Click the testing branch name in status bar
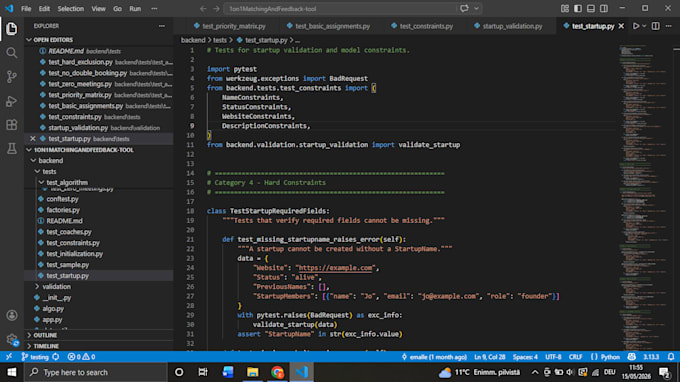The width and height of the screenshot is (680, 382). point(36,357)
